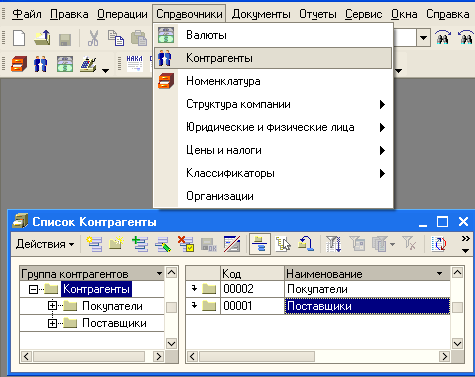475x377 pixels.
Task: Select Номенклатура menu entry
Action: [x=273, y=81]
